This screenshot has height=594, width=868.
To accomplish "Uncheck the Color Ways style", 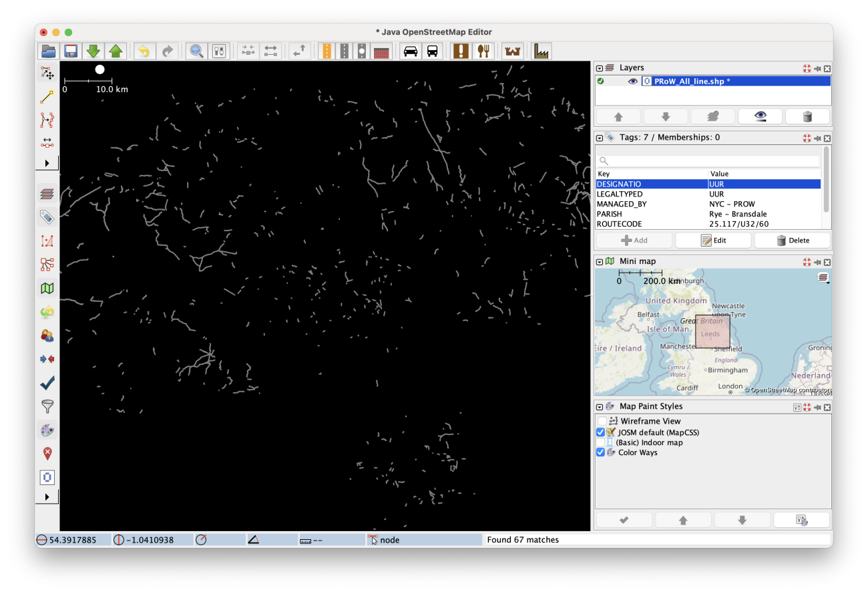I will pyautogui.click(x=601, y=452).
